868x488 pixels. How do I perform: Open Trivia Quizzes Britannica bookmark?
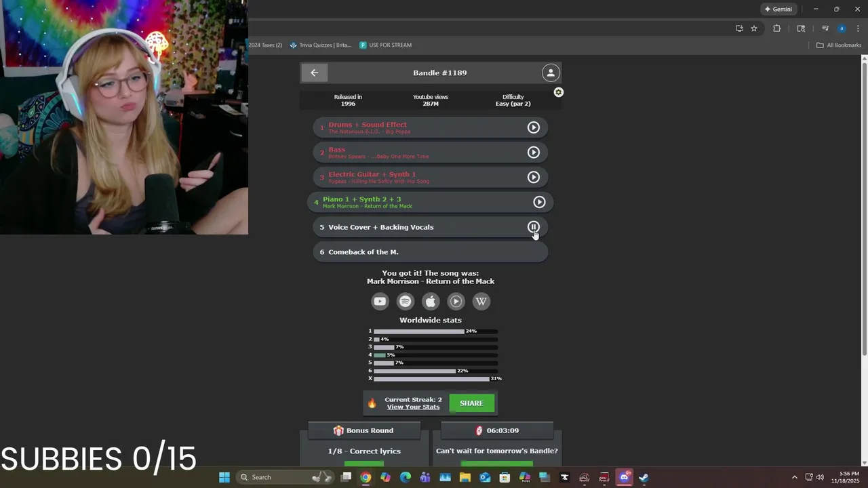tap(320, 45)
